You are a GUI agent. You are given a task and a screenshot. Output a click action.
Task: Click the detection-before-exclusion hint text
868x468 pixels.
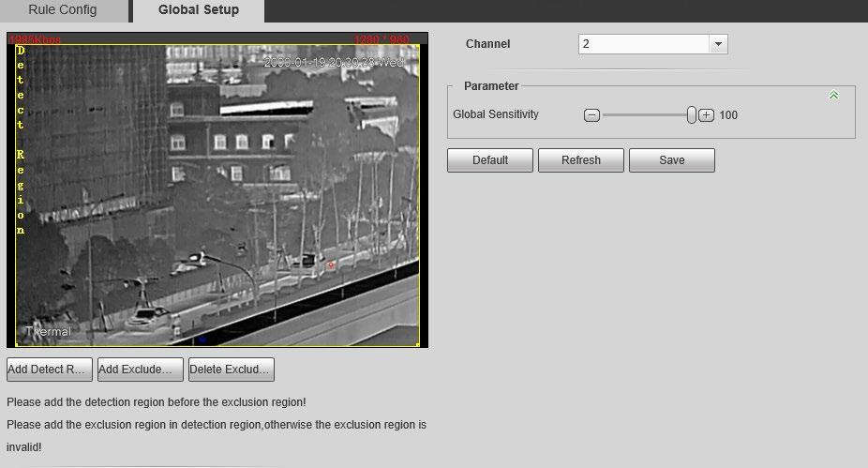coord(157,402)
